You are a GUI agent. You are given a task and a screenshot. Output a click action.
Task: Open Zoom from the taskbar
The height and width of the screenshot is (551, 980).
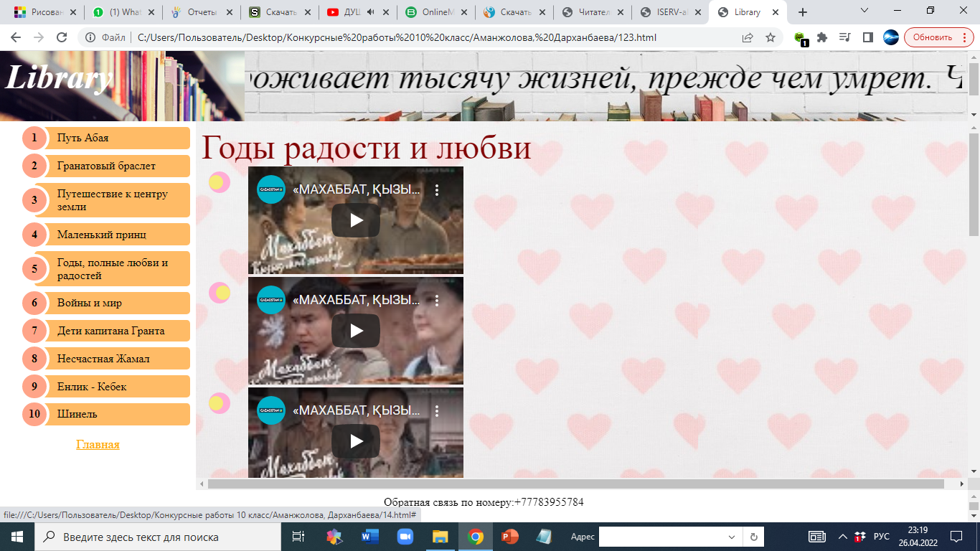[x=405, y=537]
